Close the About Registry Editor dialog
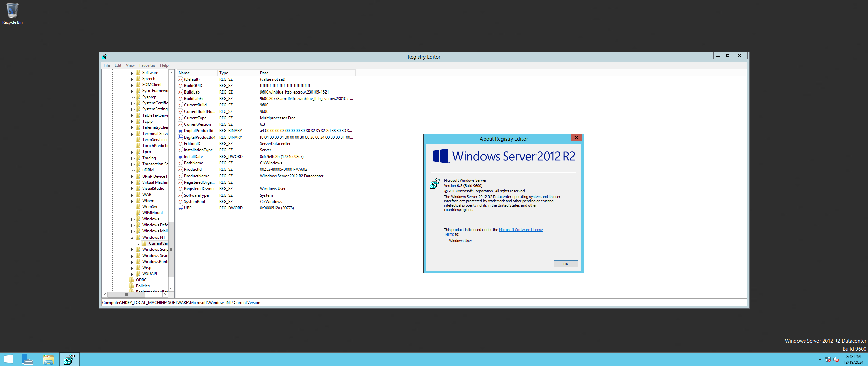This screenshot has width=868, height=366. (576, 137)
